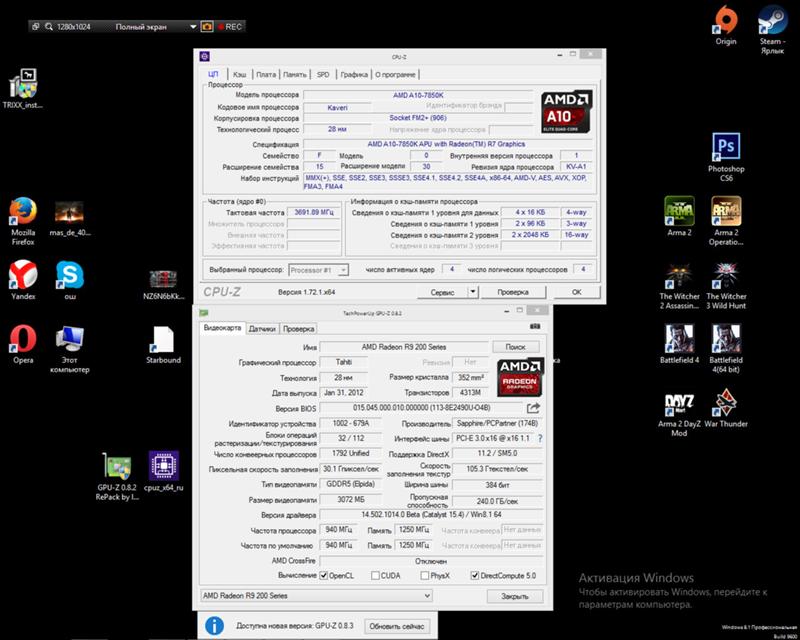Switch to the Датчики tab in GPU-Z
800x640 pixels.
pyautogui.click(x=262, y=328)
